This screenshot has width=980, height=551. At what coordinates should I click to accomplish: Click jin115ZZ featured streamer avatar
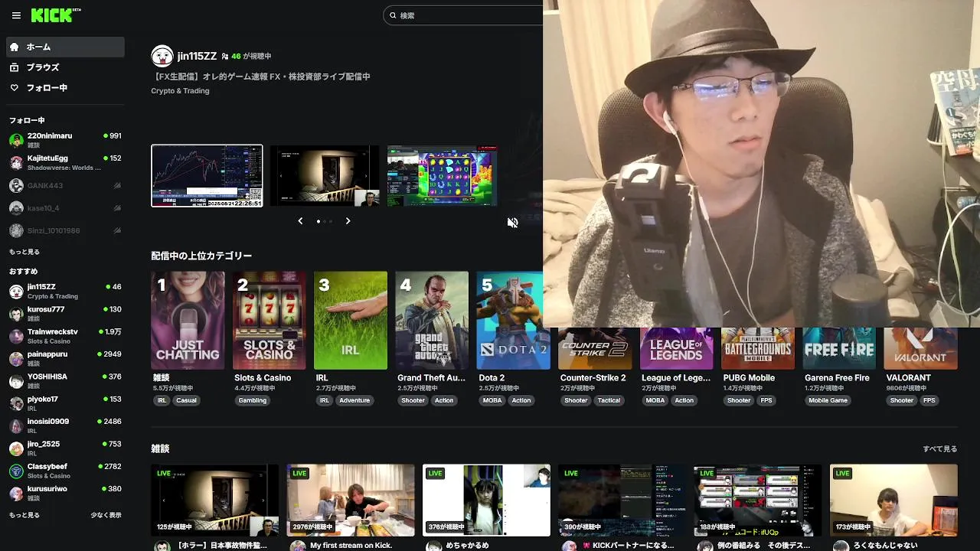point(162,56)
